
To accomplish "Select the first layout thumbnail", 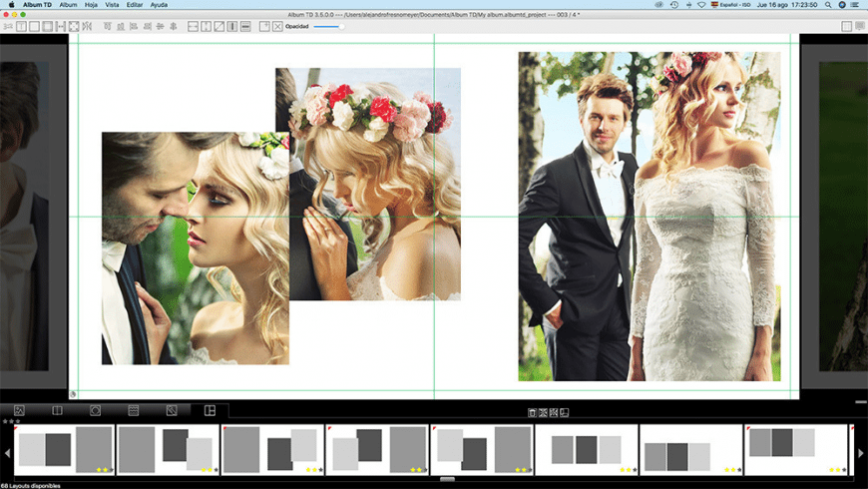I will click(64, 450).
